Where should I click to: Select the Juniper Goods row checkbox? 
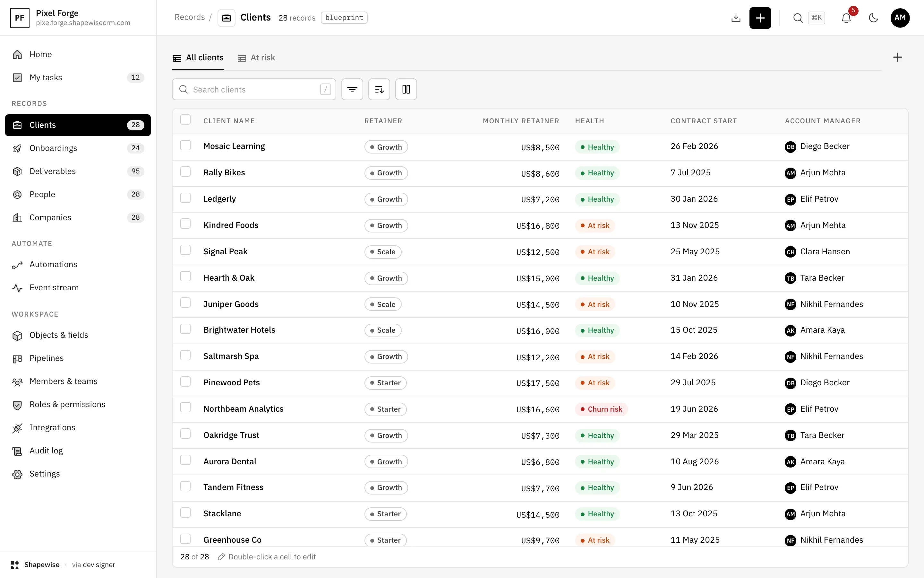point(185,303)
